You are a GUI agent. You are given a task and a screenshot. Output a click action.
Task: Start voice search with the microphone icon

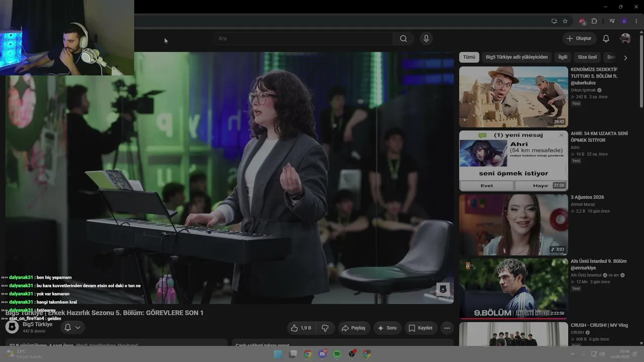pyautogui.click(x=426, y=39)
